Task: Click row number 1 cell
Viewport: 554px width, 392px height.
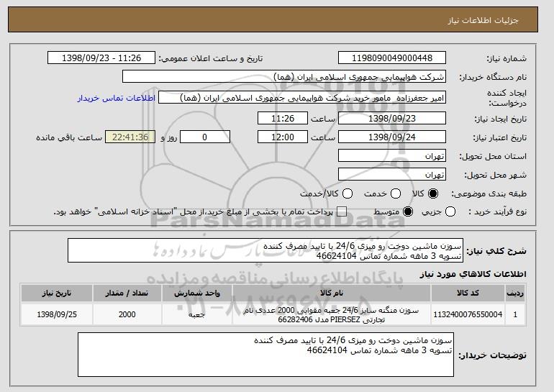Action: pyautogui.click(x=515, y=314)
